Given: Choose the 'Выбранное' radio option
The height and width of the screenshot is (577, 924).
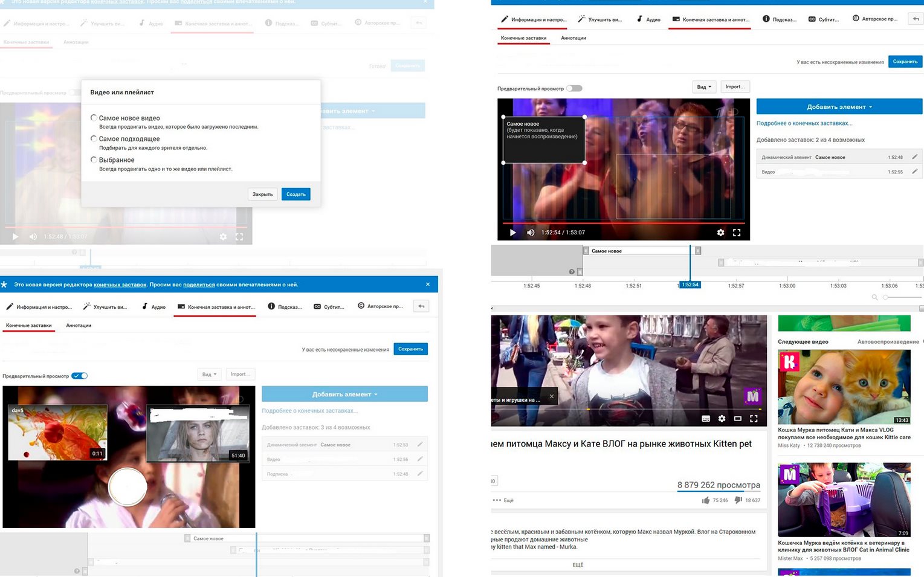Looking at the screenshot, I should 94,160.
